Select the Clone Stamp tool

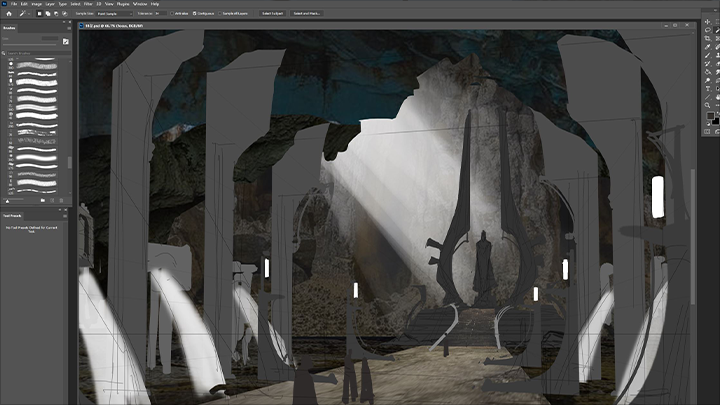point(717,56)
